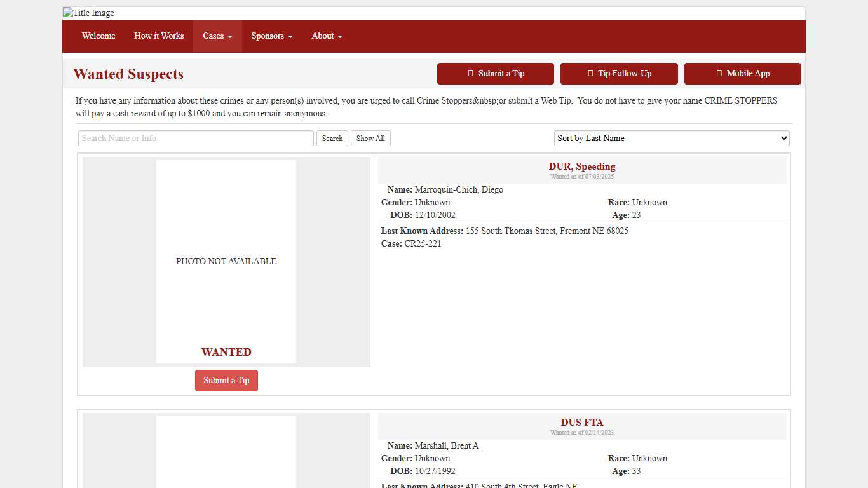Open the Mobile App button

point(742,74)
